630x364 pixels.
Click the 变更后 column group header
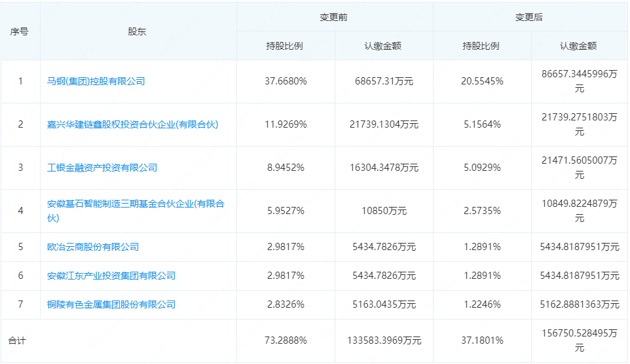pyautogui.click(x=529, y=18)
